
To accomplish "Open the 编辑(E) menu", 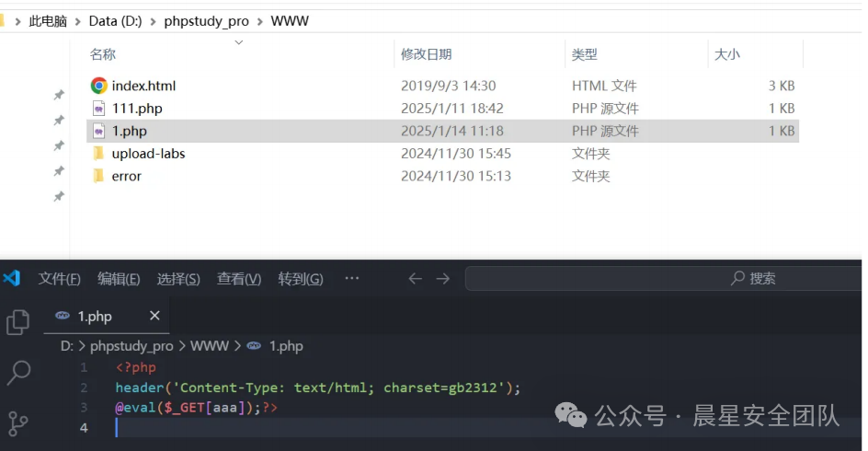I will tap(119, 279).
